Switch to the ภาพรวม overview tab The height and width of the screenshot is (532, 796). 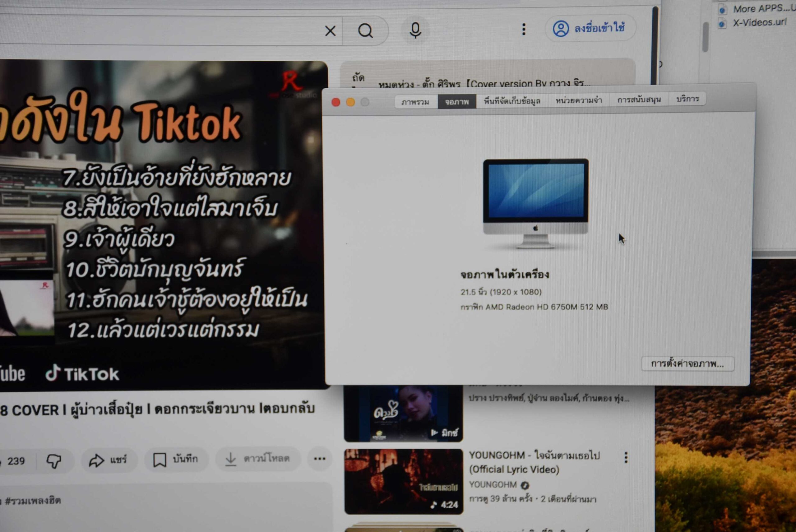(415, 102)
